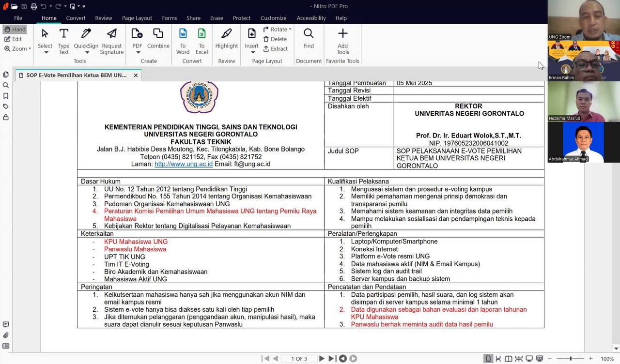The image size is (620, 364).
Task: Expand the PDF create dropdown arrow
Action: tap(138, 53)
